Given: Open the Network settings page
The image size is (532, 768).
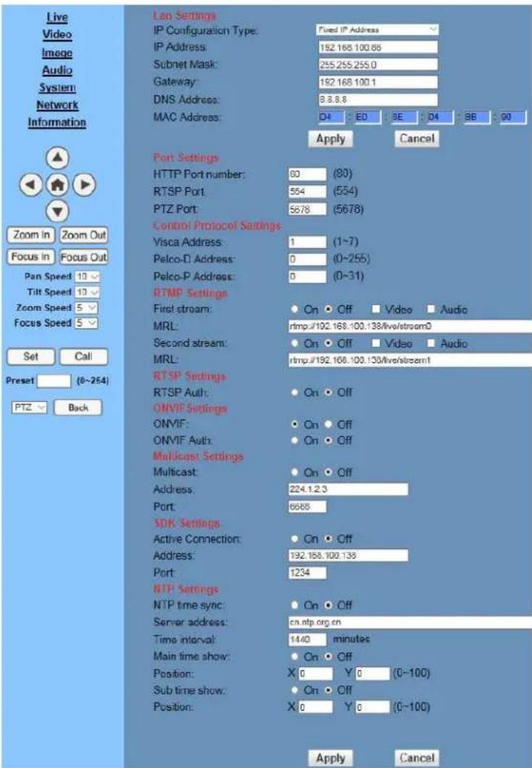Looking at the screenshot, I should tap(57, 105).
